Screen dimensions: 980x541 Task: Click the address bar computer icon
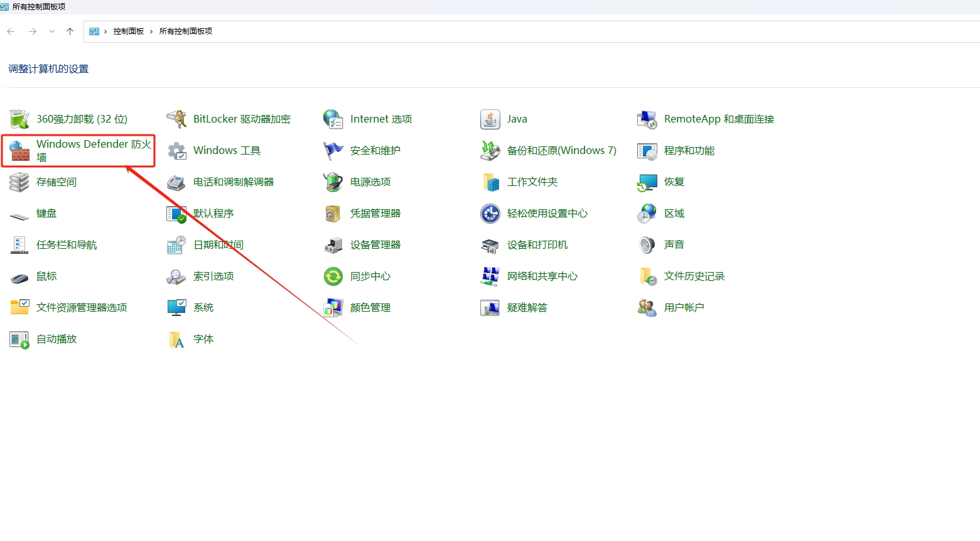[94, 31]
